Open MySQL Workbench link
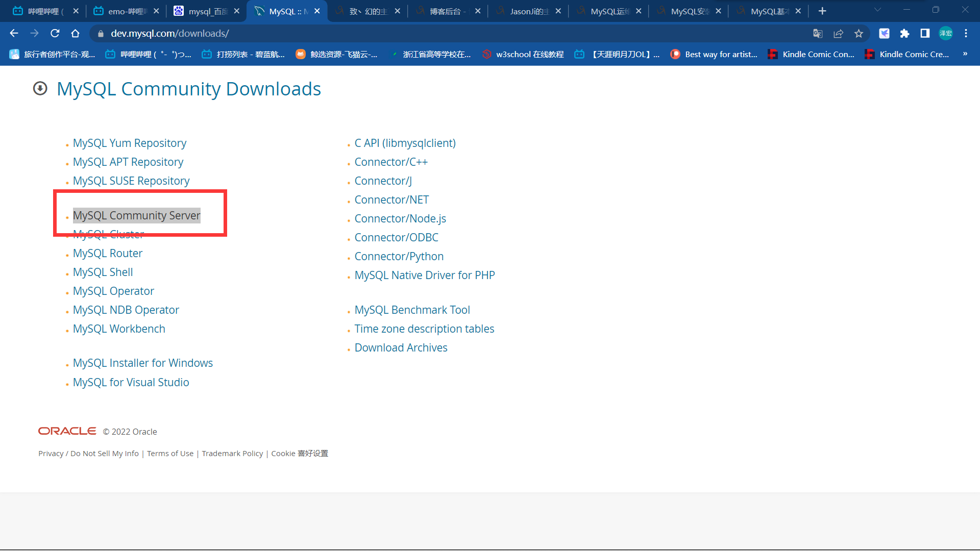The width and height of the screenshot is (980, 551). 119,329
